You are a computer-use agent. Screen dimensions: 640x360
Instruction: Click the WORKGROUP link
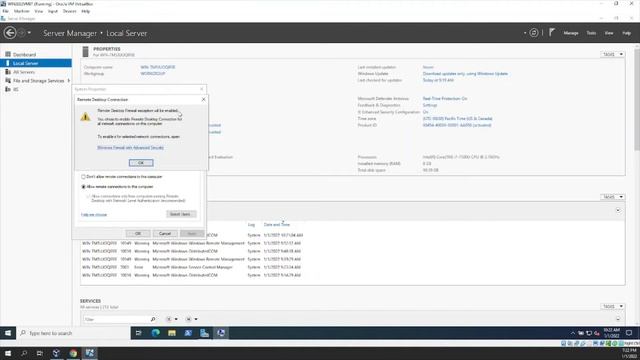153,73
